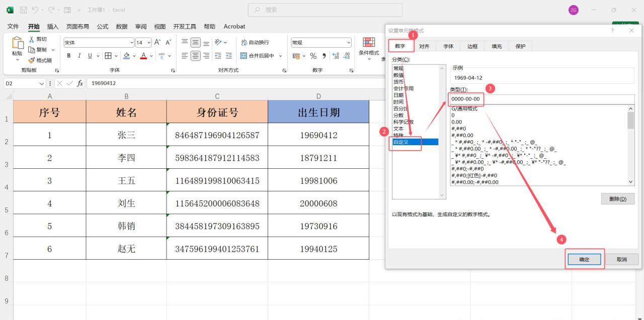
Task: Apply comma thousands separator style
Action: [x=324, y=56]
